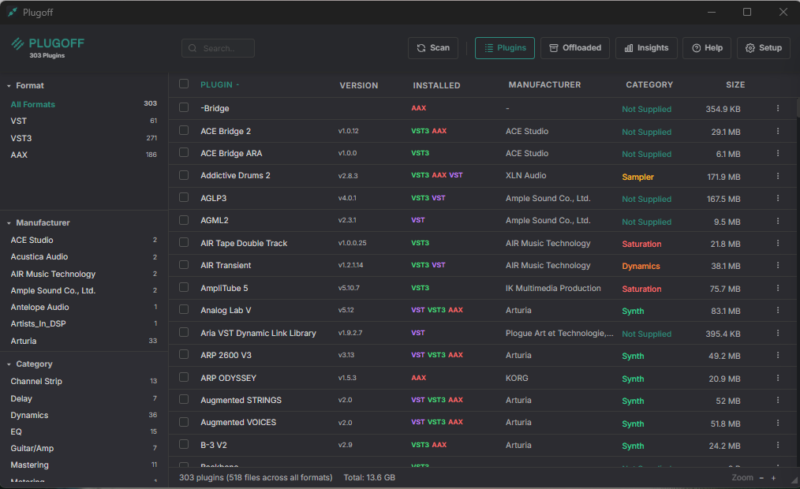Image resolution: width=800 pixels, height=489 pixels.
Task: Open the Setup tab
Action: coord(764,48)
